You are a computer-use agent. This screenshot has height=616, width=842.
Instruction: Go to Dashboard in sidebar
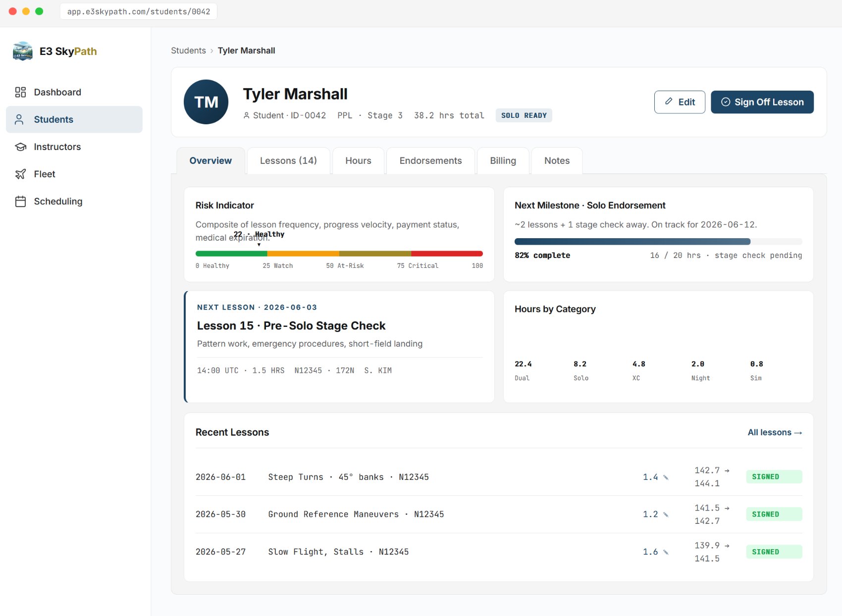click(x=74, y=92)
